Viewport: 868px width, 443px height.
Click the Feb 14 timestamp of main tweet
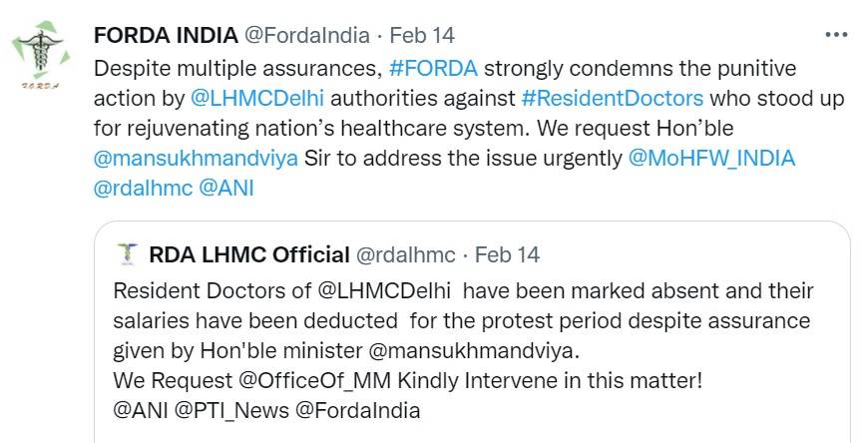[x=421, y=35]
